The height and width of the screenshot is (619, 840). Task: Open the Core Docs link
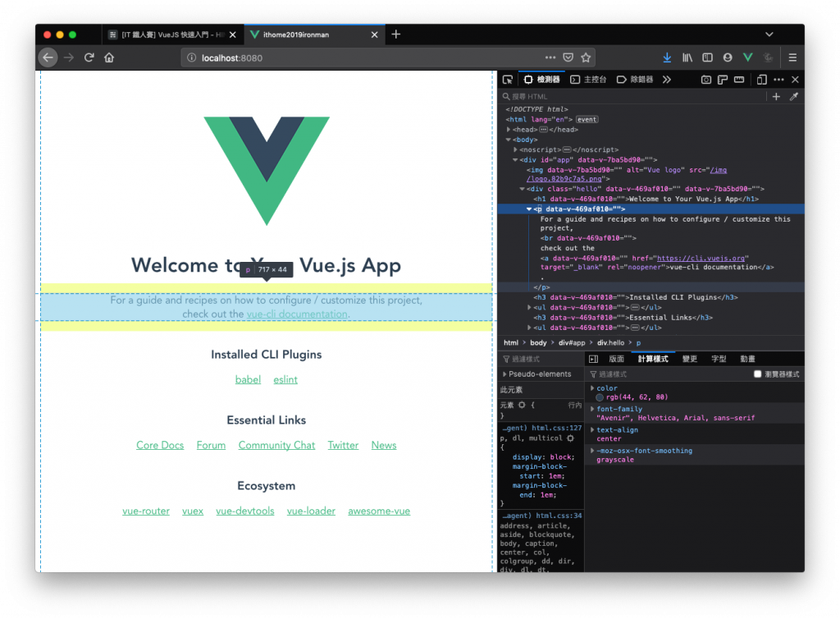(160, 445)
